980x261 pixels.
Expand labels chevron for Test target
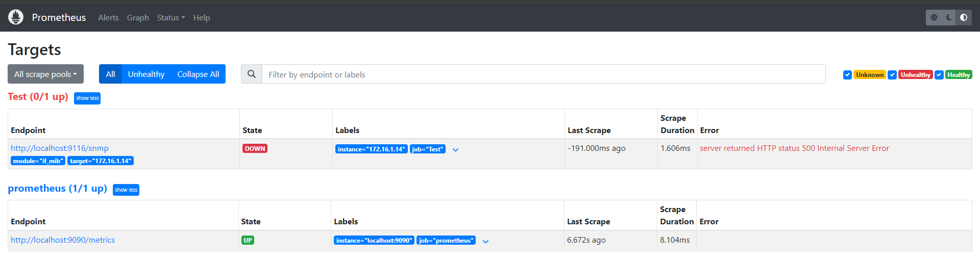456,150
